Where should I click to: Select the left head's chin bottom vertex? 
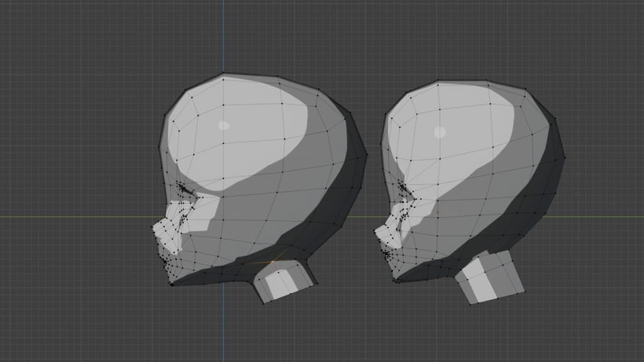point(171,284)
